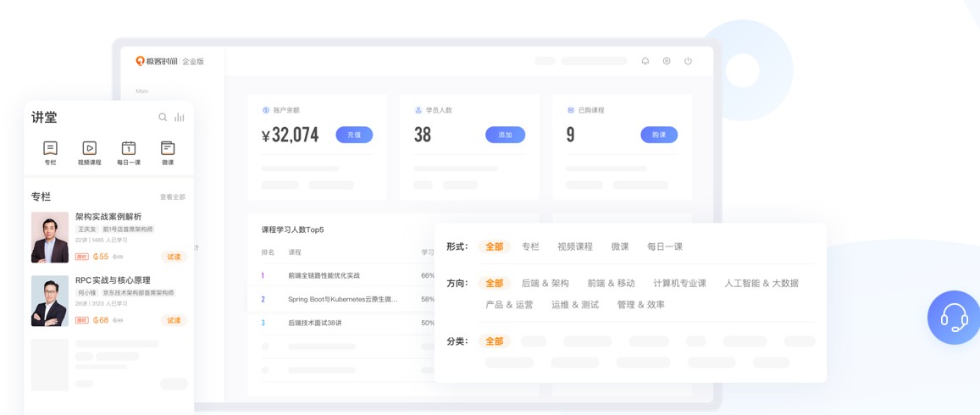Viewport: 980px width, 415px height.
Task: Open the 专栏 column icon
Action: (51, 148)
